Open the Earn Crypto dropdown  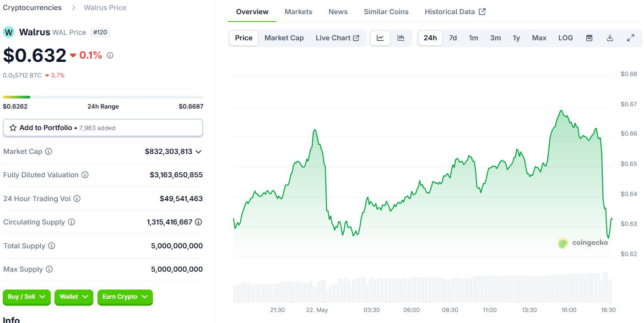point(125,297)
